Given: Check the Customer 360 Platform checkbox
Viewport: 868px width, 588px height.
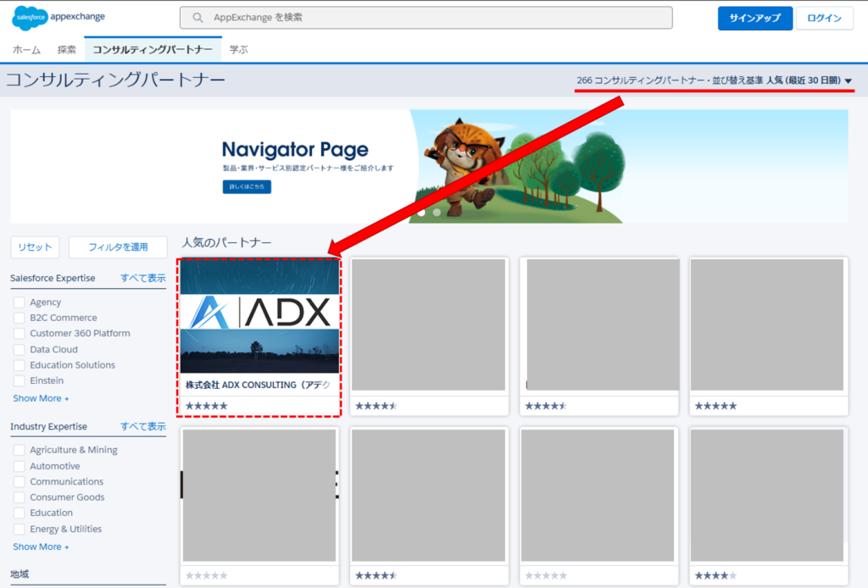Looking at the screenshot, I should click(x=19, y=334).
